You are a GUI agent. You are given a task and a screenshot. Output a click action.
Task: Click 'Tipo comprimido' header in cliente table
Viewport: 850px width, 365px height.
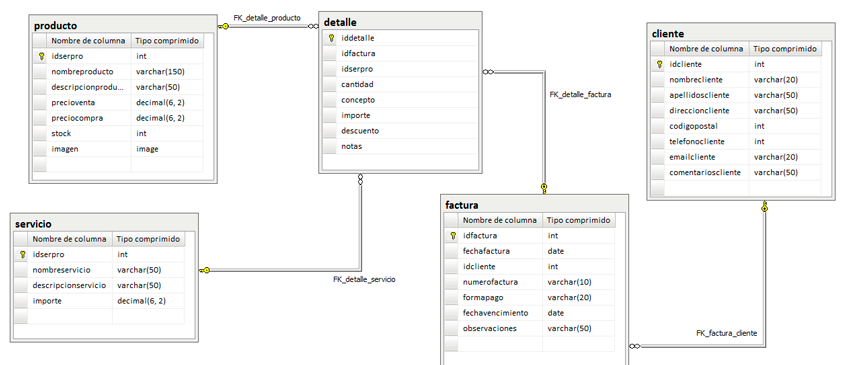pos(785,49)
